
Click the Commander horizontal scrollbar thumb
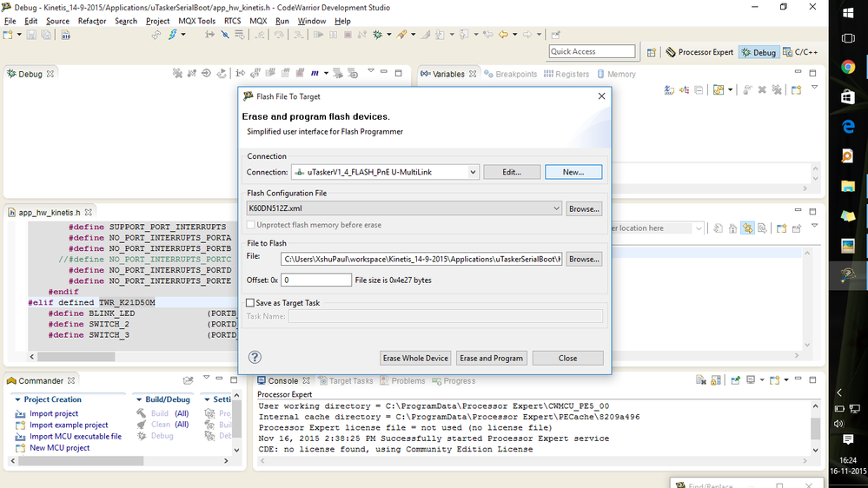pos(81,460)
